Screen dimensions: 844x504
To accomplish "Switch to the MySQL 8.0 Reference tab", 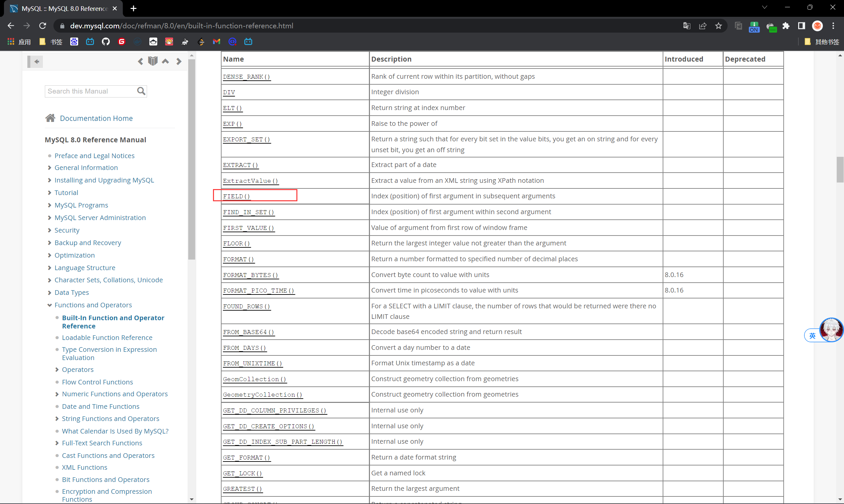I will (x=64, y=9).
